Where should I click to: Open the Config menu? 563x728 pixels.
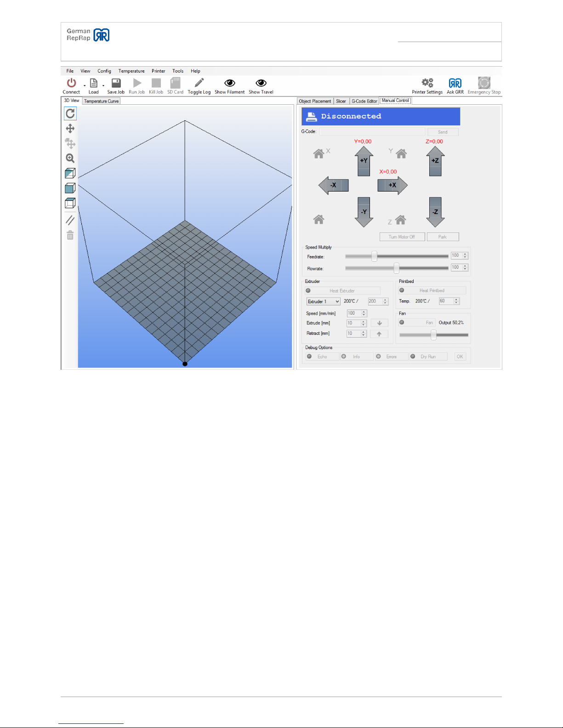tap(104, 71)
